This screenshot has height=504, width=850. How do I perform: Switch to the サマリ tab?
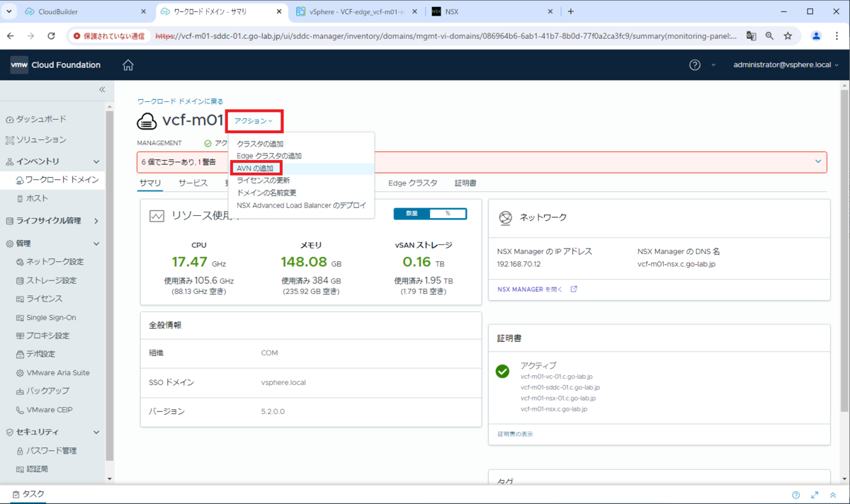[150, 183]
